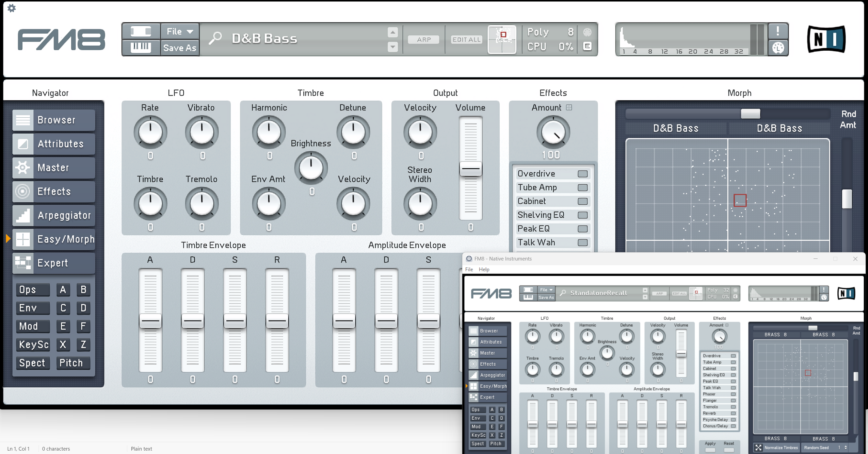The image size is (868, 454).
Task: Toggle Chorus/Delay effect in StandaloneRecall window
Action: (x=733, y=426)
